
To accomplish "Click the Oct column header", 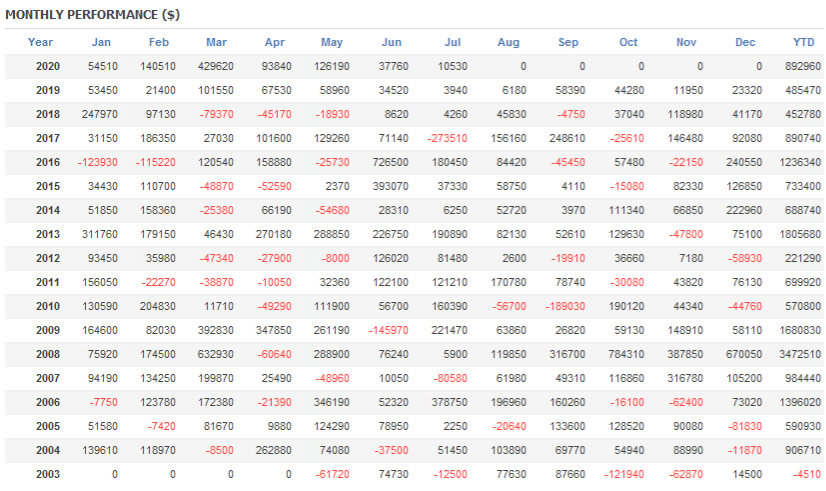I will tap(628, 42).
